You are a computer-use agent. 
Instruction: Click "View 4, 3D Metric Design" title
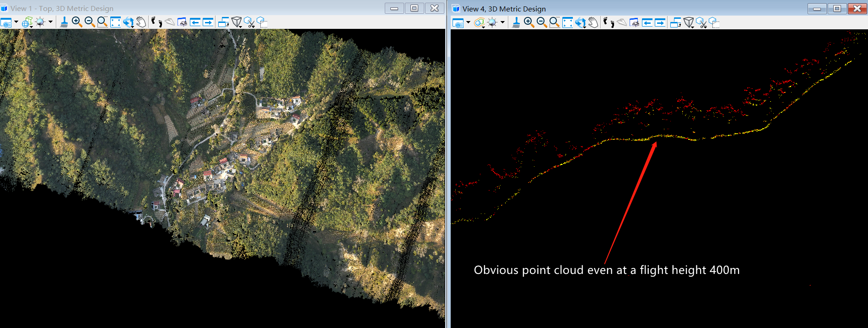[x=504, y=9]
